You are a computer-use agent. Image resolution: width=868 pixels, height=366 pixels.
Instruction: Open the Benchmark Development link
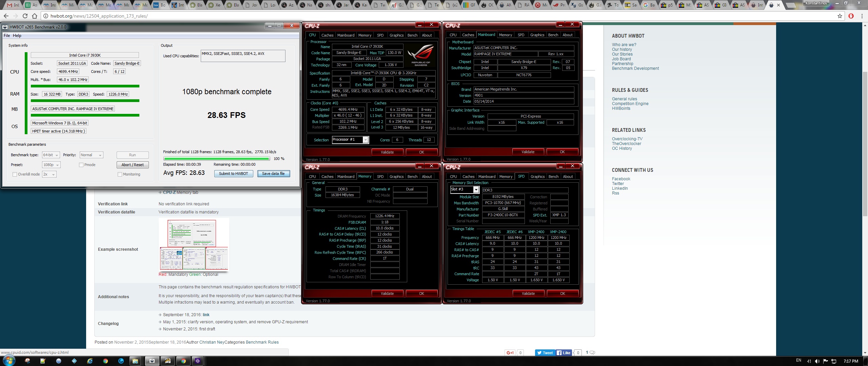point(635,68)
